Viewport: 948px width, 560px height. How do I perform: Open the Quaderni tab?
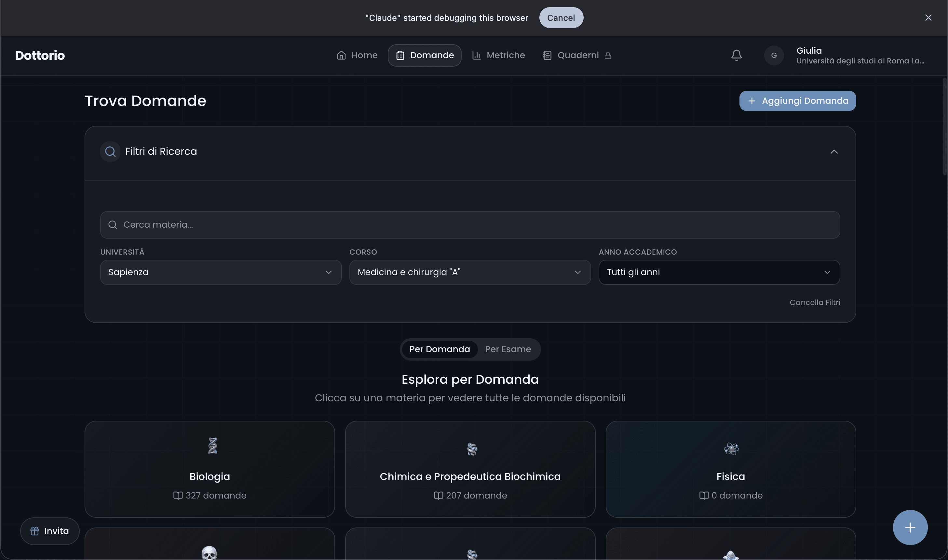click(x=577, y=56)
